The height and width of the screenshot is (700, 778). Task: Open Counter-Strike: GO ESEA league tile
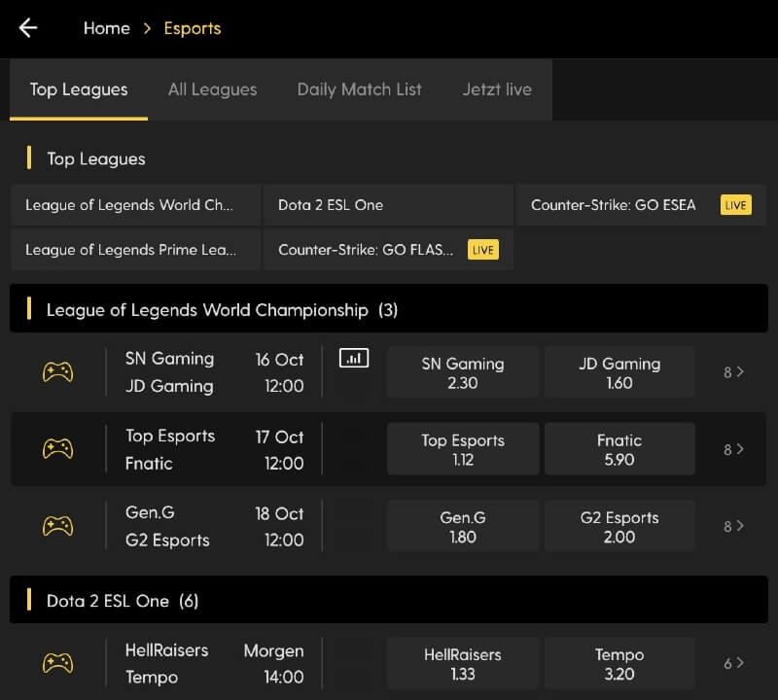pos(641,205)
